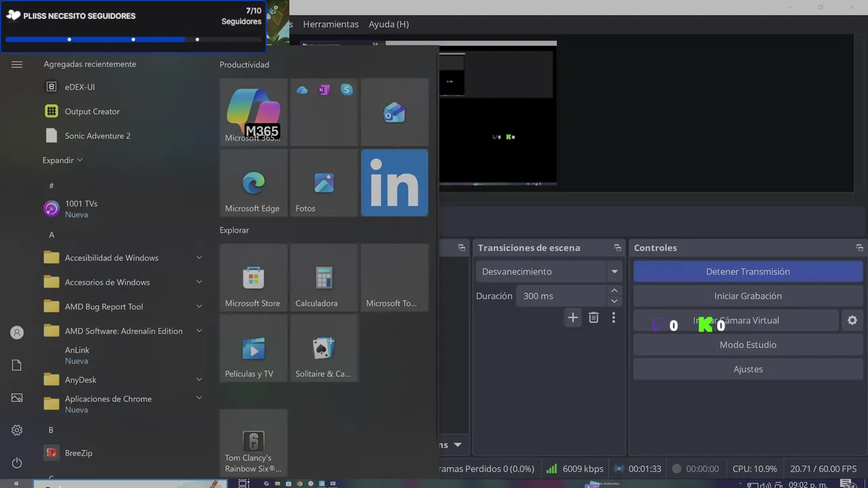Viewport: 868px width, 488px height.
Task: Open the Ayuda (H) menu in OBS
Action: [389, 24]
